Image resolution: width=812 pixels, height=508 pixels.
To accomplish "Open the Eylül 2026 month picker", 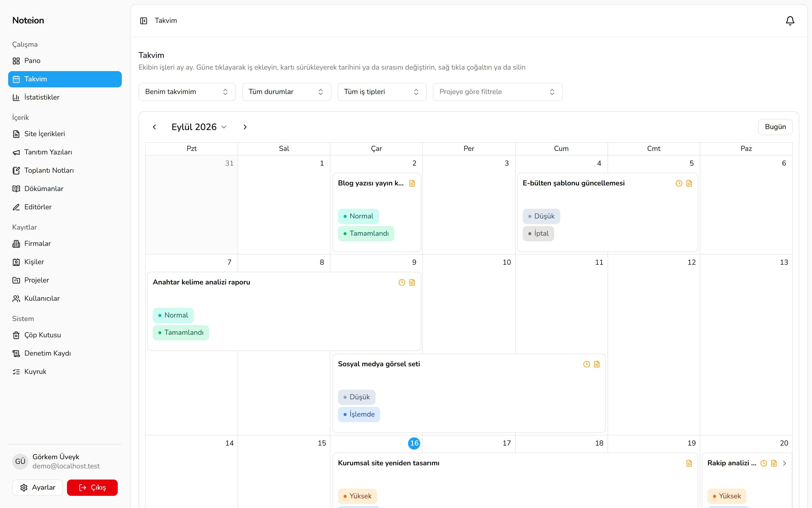I will pos(199,127).
